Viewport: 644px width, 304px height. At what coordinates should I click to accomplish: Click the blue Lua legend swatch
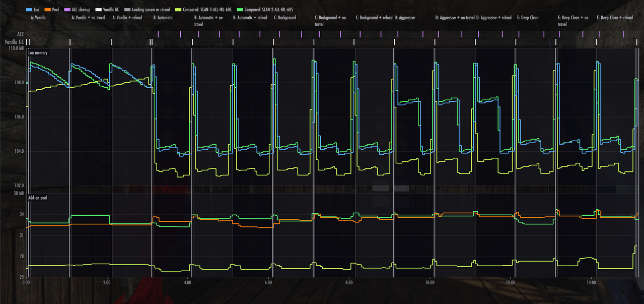(28, 10)
